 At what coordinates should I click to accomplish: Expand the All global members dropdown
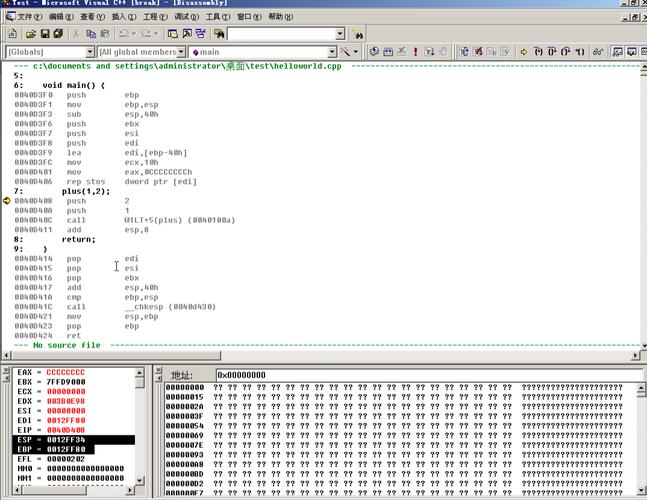[x=181, y=52]
